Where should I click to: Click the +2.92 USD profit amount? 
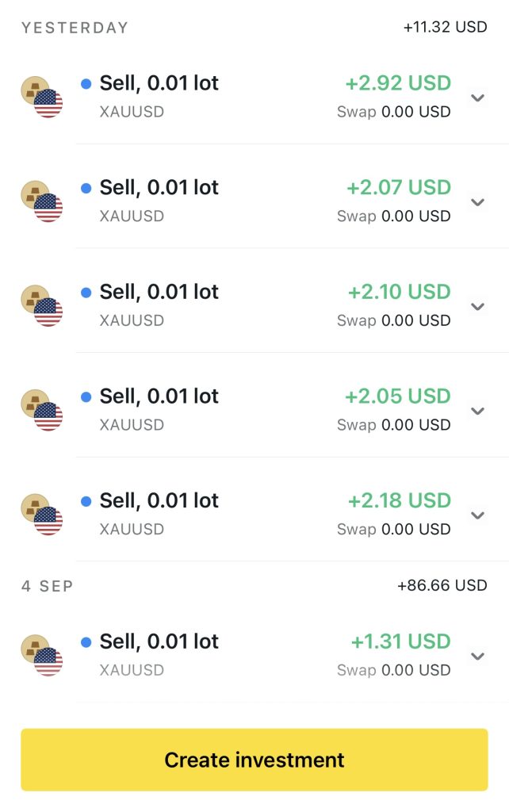(x=398, y=83)
